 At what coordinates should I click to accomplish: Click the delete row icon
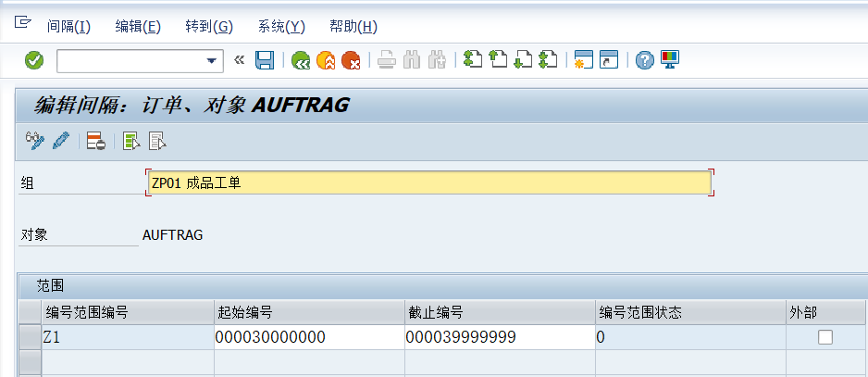95,141
